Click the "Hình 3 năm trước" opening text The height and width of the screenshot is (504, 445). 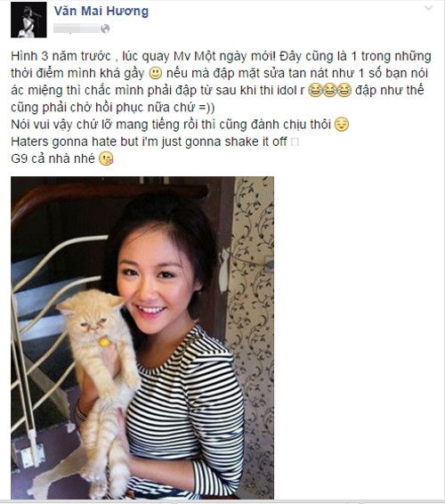61,56
